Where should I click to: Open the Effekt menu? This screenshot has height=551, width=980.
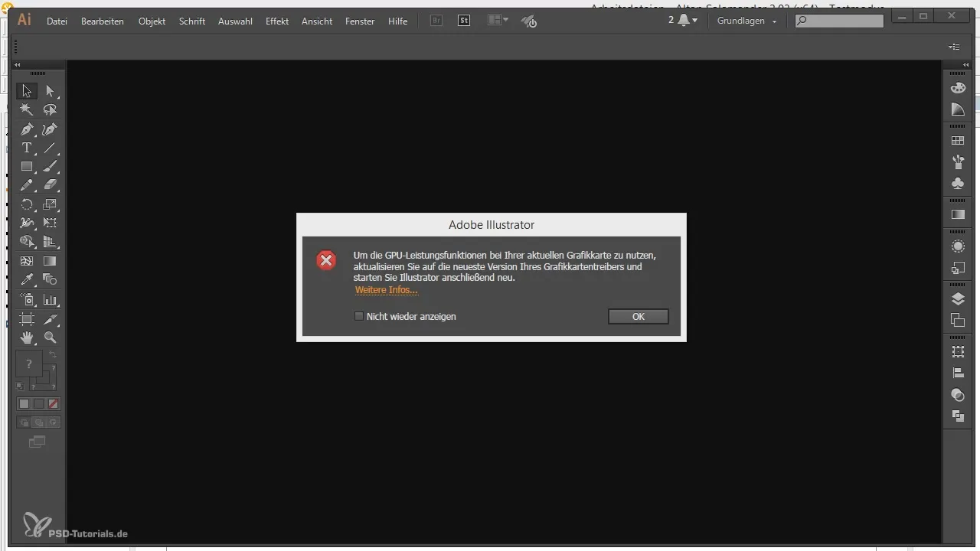tap(277, 21)
